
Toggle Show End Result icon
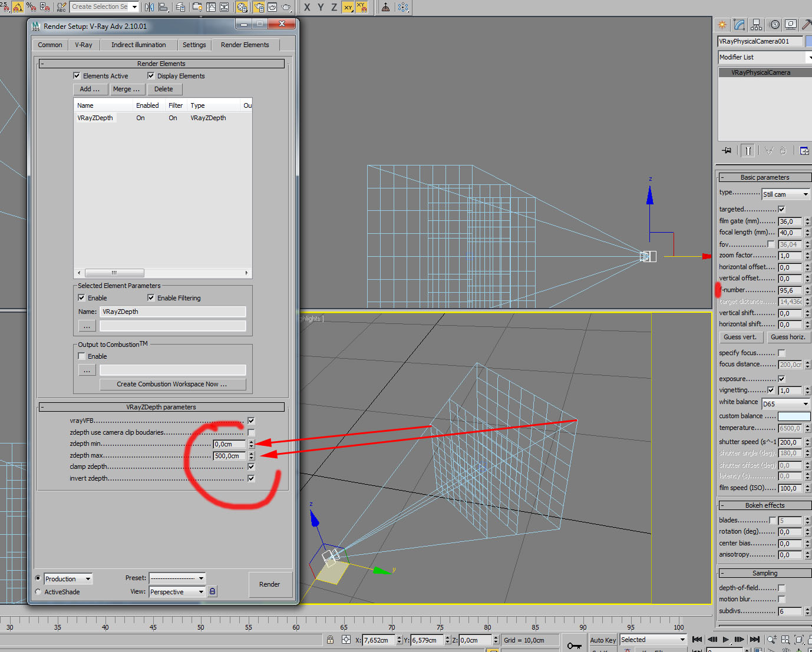coord(748,151)
